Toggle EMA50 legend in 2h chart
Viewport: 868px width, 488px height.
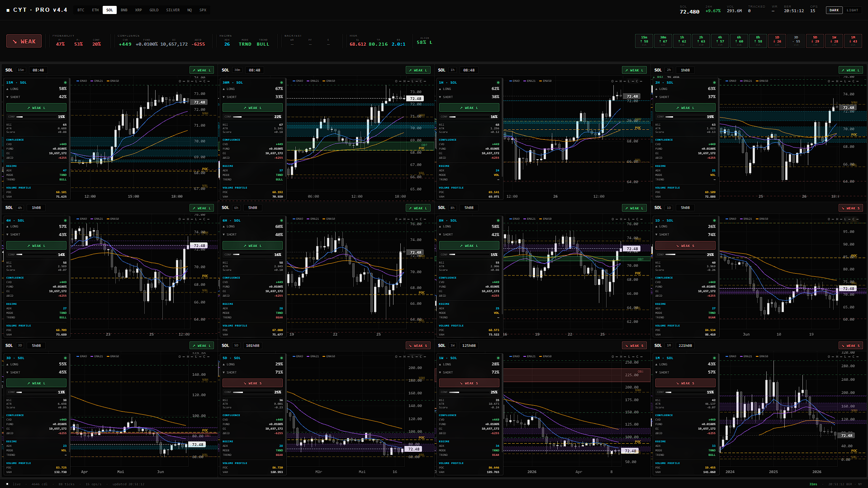[x=762, y=81]
